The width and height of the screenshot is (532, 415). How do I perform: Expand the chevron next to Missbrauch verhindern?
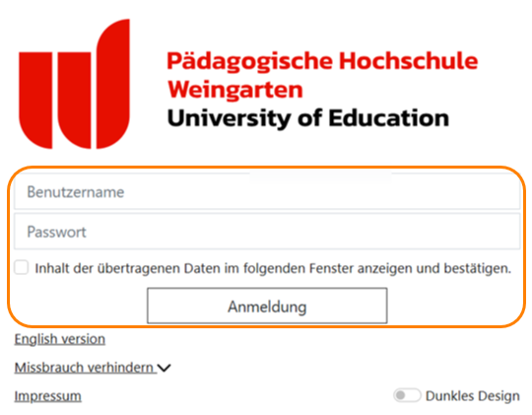pyautogui.click(x=165, y=368)
